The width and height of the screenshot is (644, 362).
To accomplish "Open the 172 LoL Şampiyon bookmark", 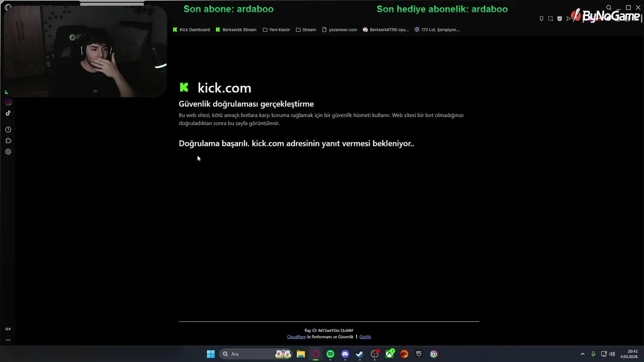I will [437, 30].
